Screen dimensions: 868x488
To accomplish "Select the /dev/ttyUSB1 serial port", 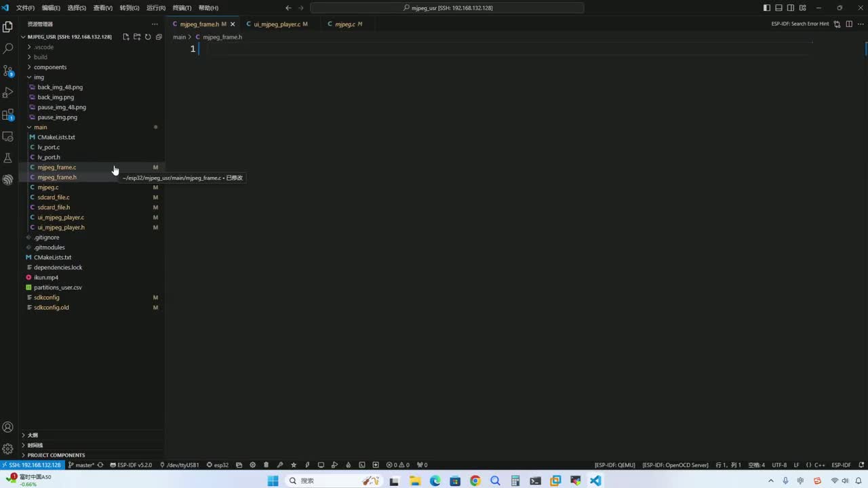I will tap(180, 465).
